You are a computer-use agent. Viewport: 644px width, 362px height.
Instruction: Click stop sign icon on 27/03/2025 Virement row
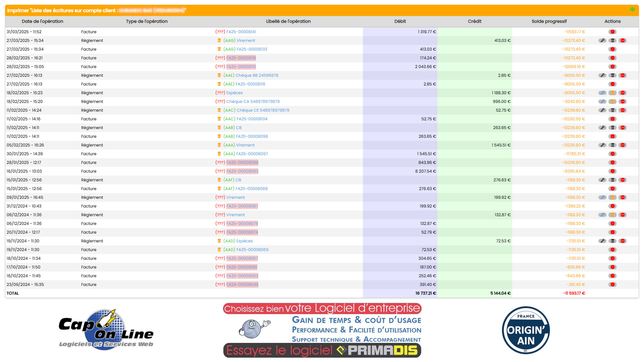623,41
